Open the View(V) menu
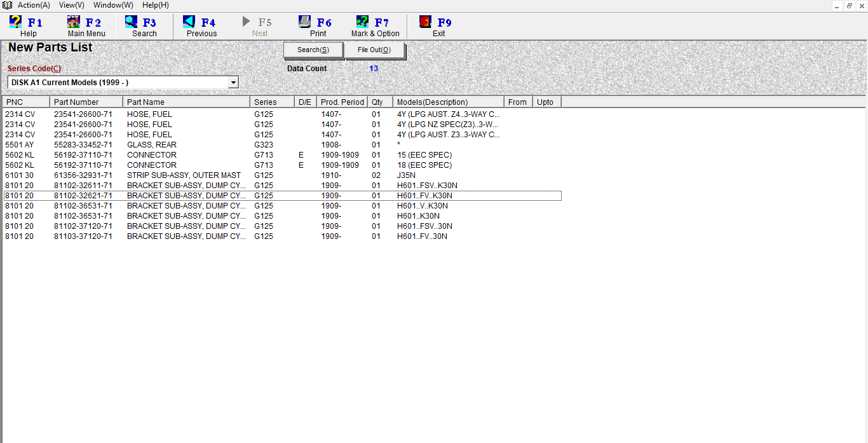Image resolution: width=868 pixels, height=443 pixels. [71, 5]
